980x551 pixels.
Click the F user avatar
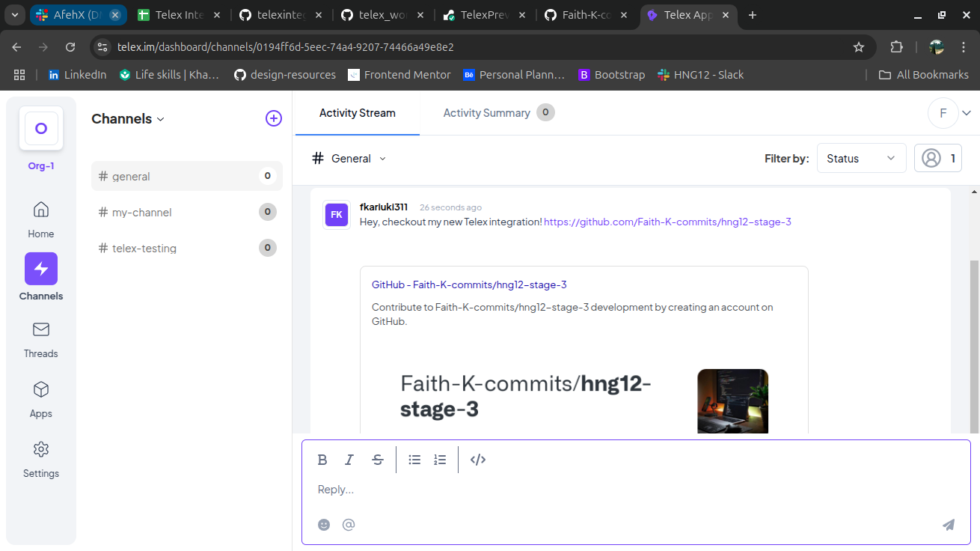pos(943,113)
